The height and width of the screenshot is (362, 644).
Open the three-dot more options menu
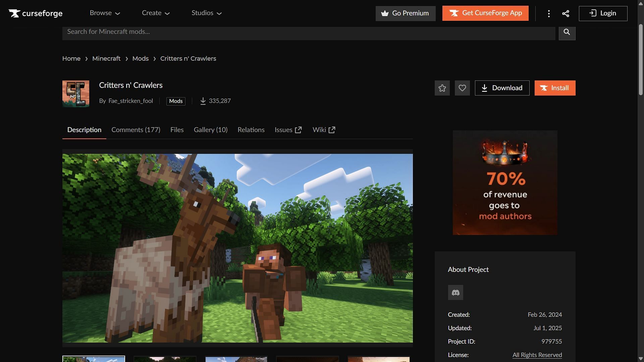[x=549, y=13]
